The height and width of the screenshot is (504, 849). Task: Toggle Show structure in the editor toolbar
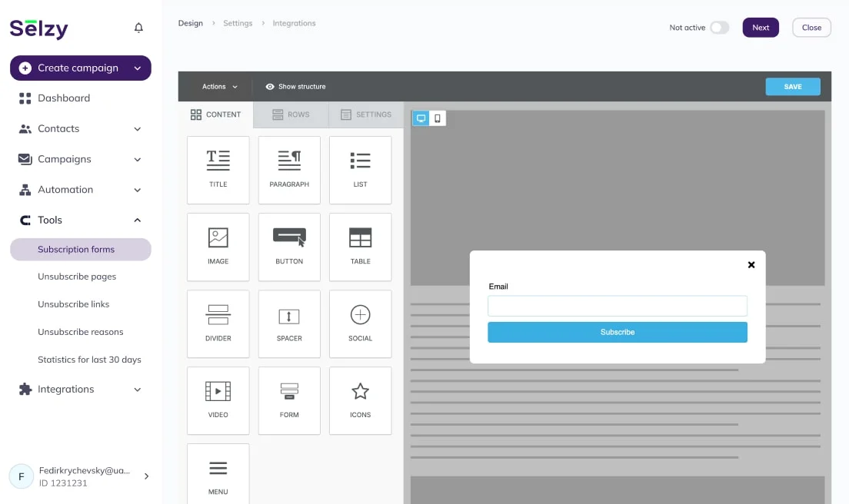click(x=296, y=87)
